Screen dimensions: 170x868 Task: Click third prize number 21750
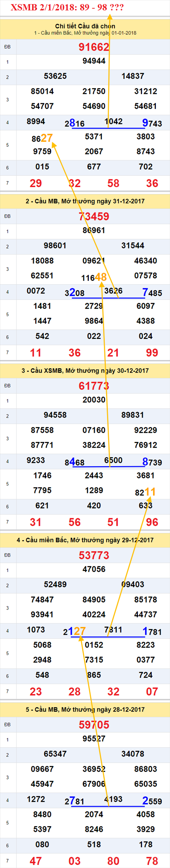[94, 91]
